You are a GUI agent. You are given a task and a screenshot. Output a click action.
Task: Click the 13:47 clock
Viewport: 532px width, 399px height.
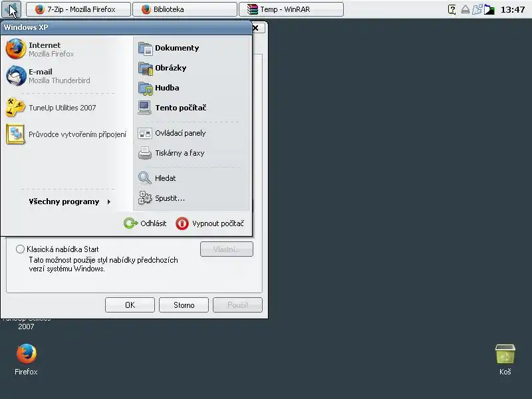point(513,9)
